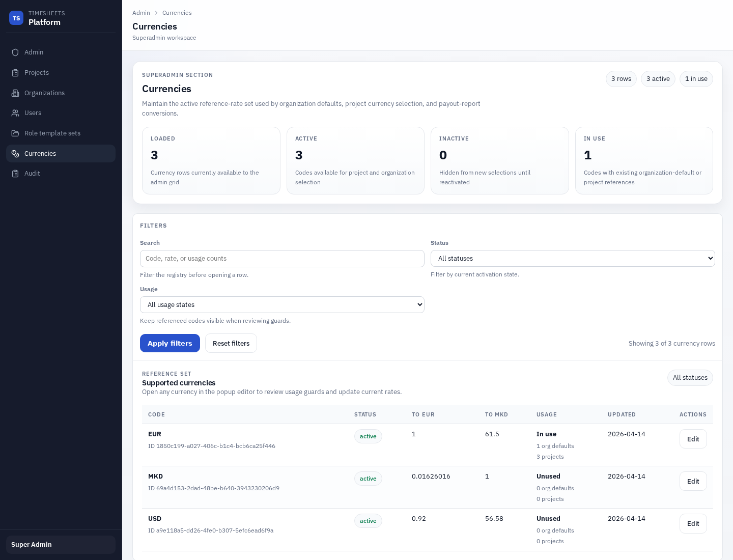The height and width of the screenshot is (560, 733).
Task: Click the search field for code or rate
Action: 282,259
